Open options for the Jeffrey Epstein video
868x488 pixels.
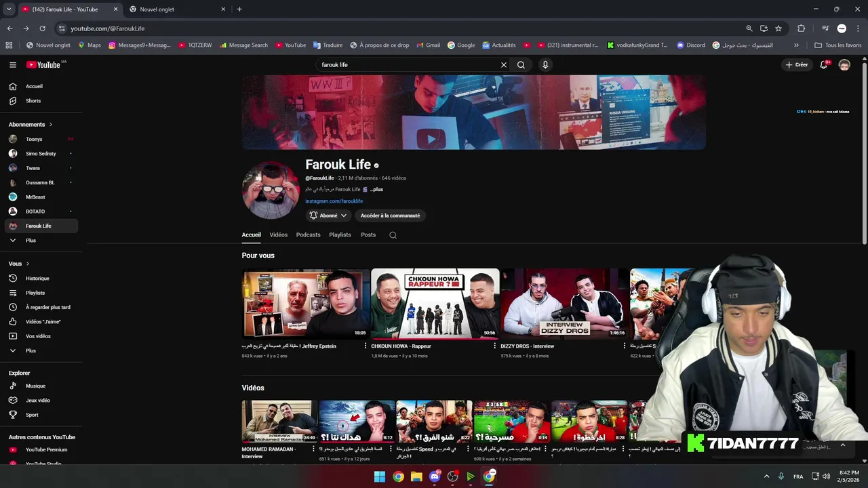(x=366, y=346)
